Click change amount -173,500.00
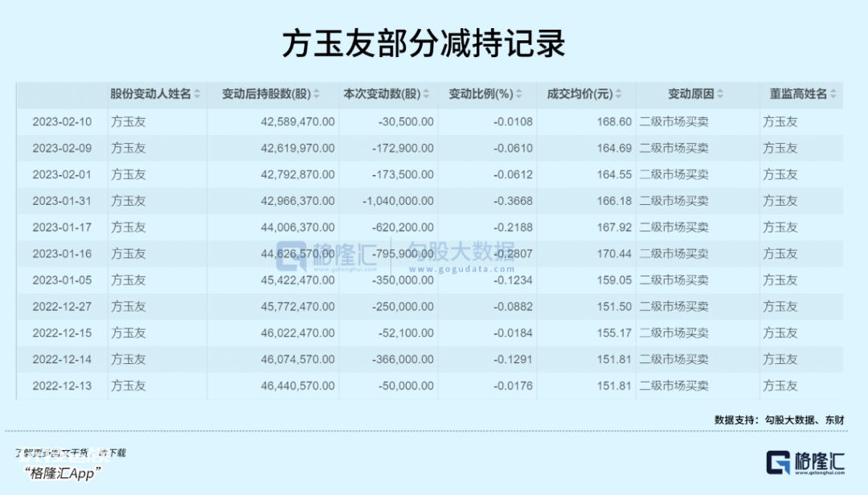The width and height of the screenshot is (868, 495). [x=403, y=174]
